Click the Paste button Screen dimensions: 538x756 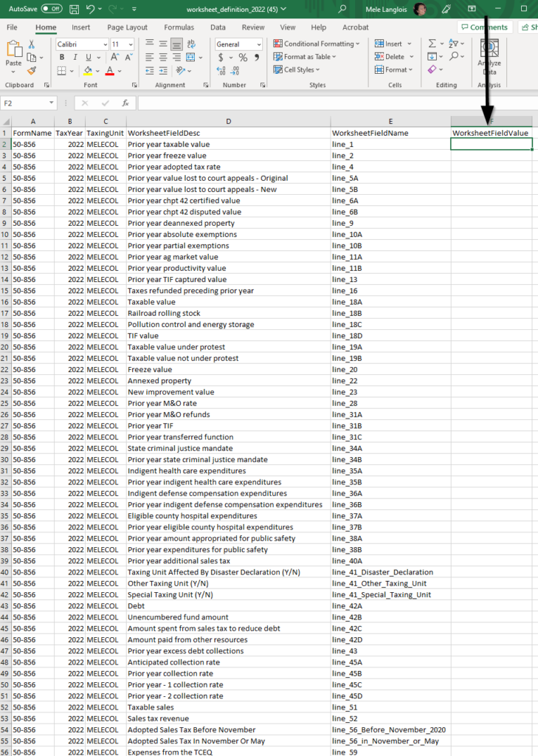13,55
